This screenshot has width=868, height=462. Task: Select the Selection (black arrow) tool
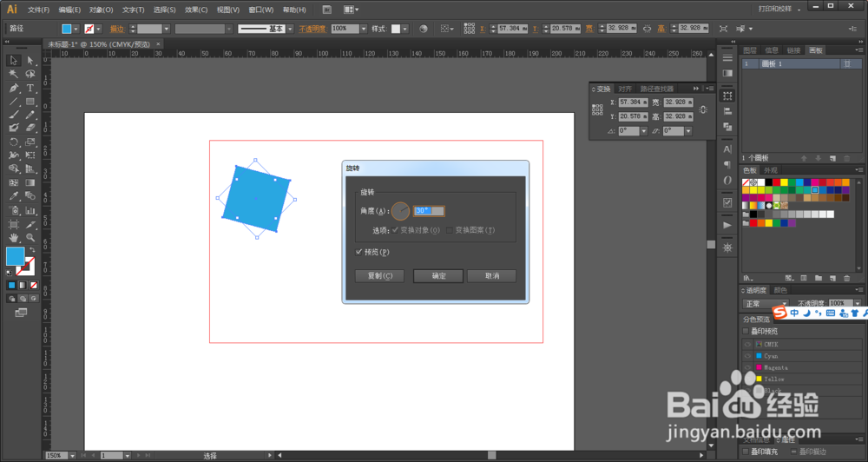coord(14,61)
